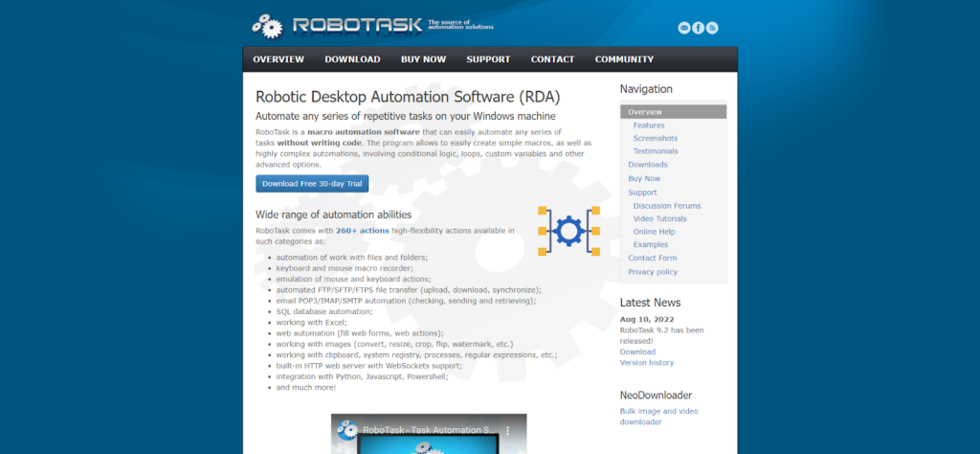Click the Version history link
Screen dimensions: 980x454
647,363
